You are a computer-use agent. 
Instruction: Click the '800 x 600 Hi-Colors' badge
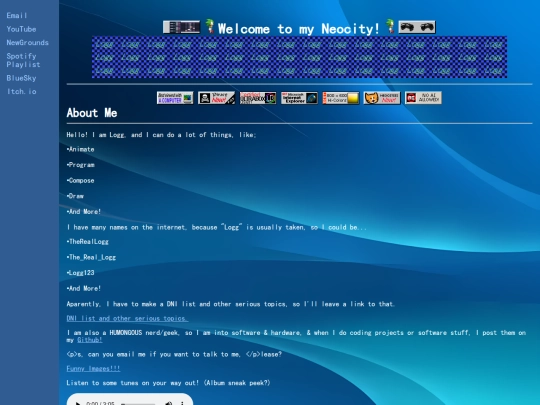coord(341,98)
